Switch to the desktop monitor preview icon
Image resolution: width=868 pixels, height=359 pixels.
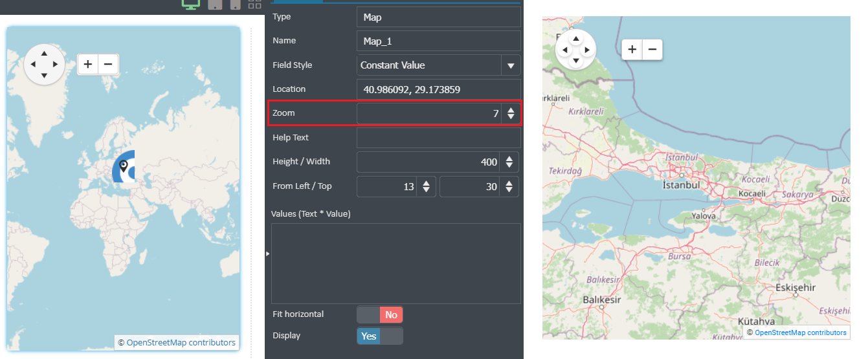[190, 4]
